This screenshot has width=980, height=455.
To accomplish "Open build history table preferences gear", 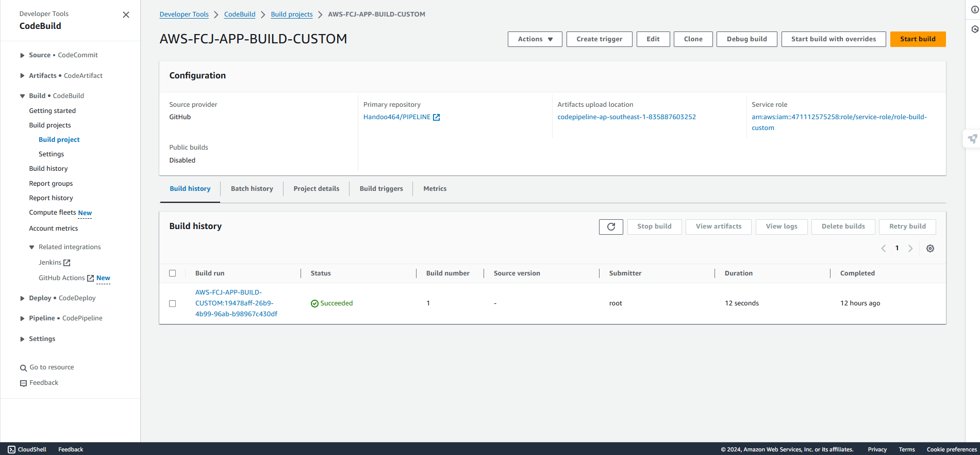I will coord(930,249).
